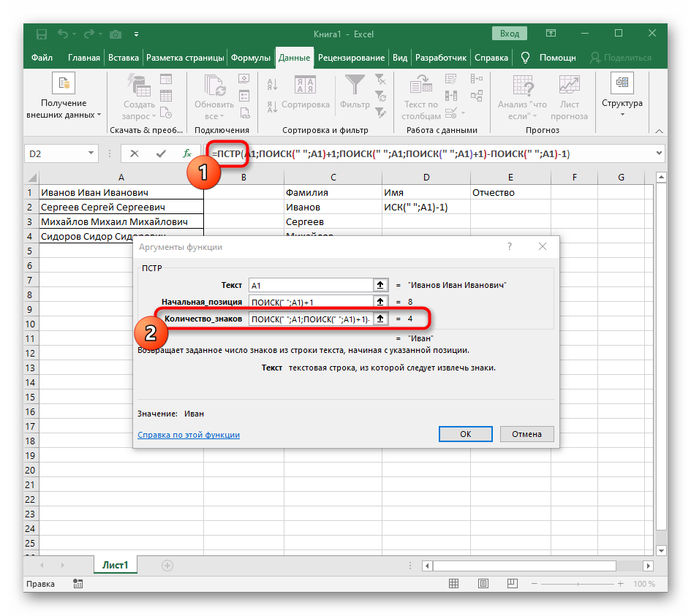
Task: Select cell A2 Сергеев Сергей Сергеевич
Action: [x=121, y=207]
